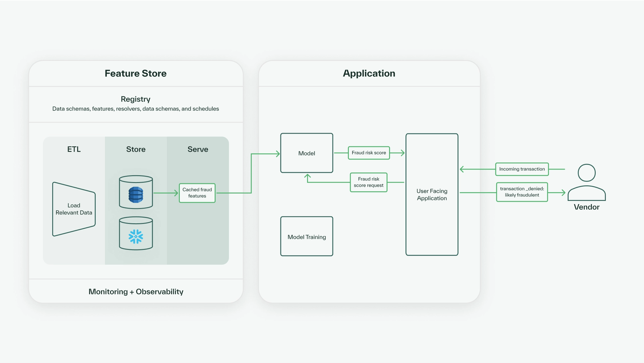Screen dimensions: 644x363
Task: Expand the Registry section details
Action: 136,99
